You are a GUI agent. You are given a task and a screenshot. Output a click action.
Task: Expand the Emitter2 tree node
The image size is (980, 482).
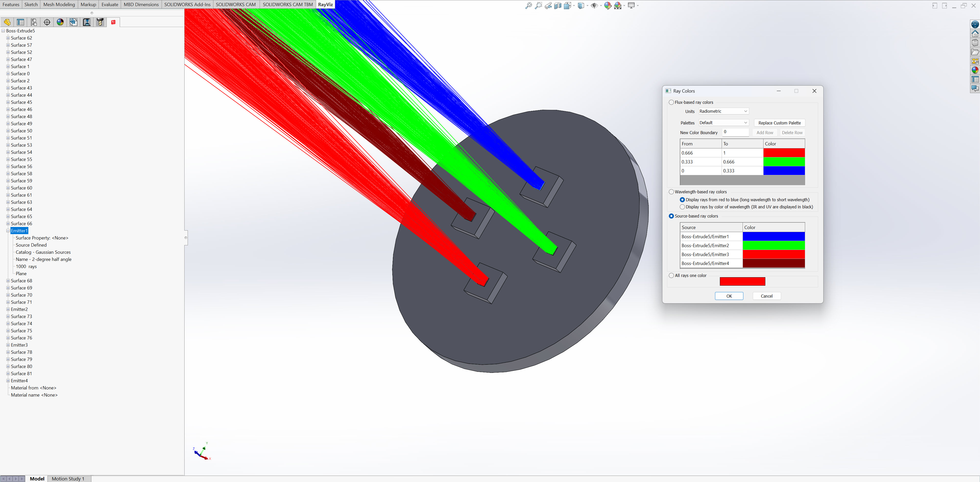[8, 309]
